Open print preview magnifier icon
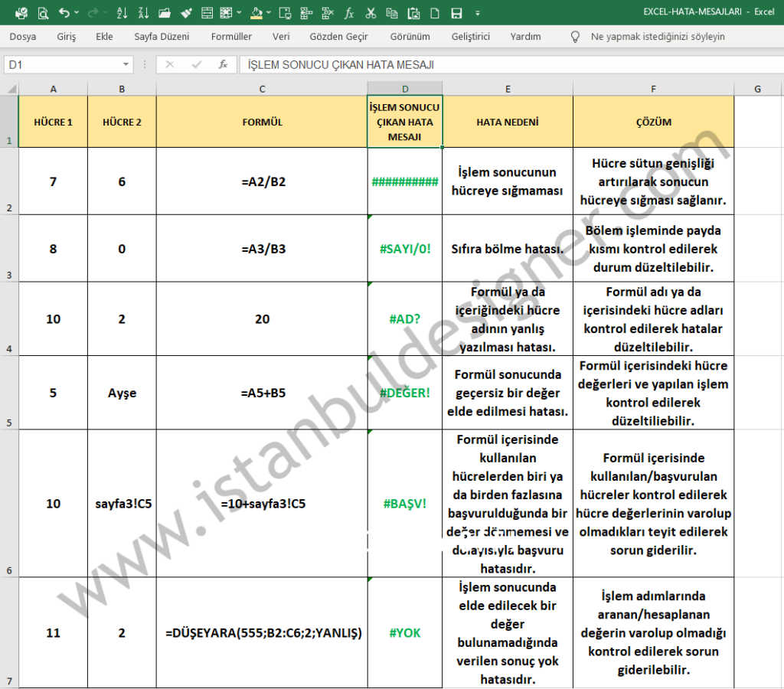The image size is (784, 689). [43, 13]
